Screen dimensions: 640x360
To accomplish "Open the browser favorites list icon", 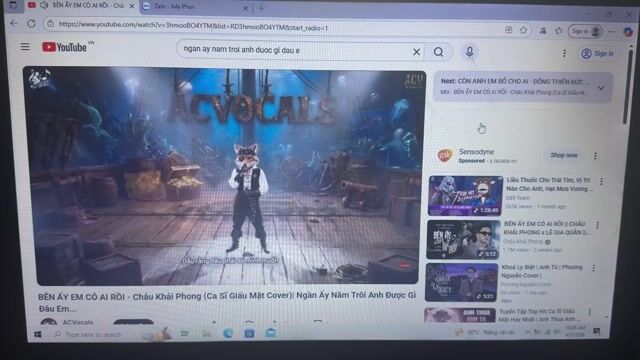I will [x=558, y=31].
